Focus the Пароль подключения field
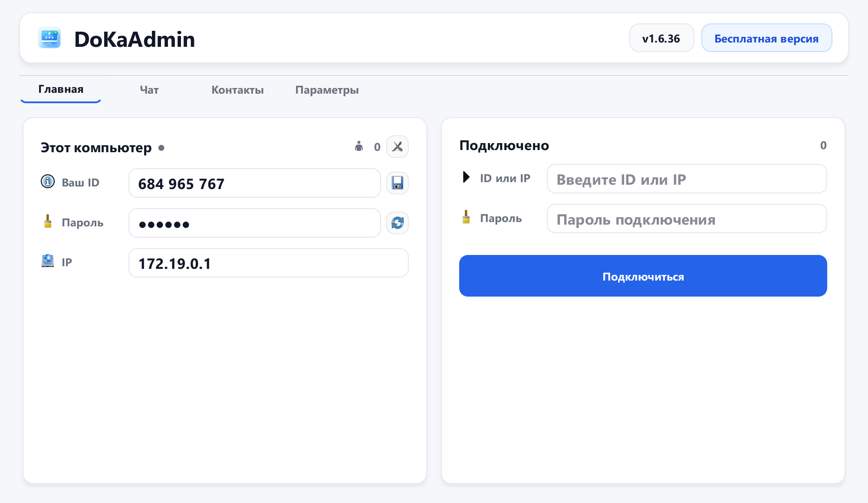The height and width of the screenshot is (503, 868). coord(687,219)
